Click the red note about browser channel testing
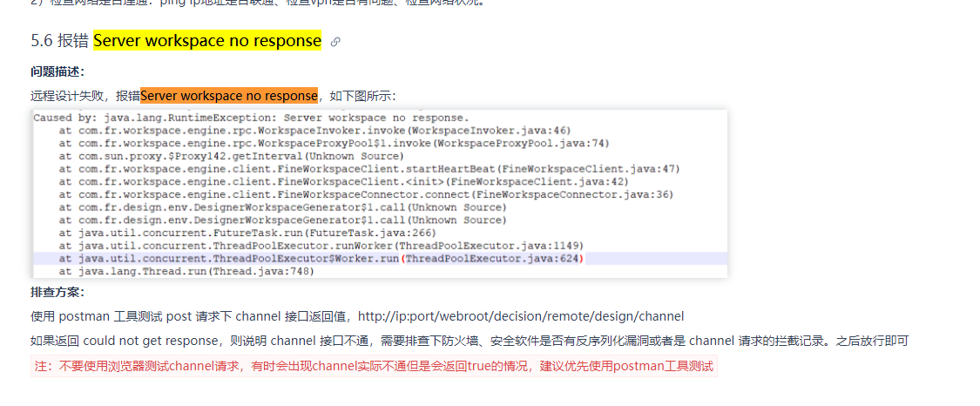This screenshot has width=980, height=406. coord(374,366)
